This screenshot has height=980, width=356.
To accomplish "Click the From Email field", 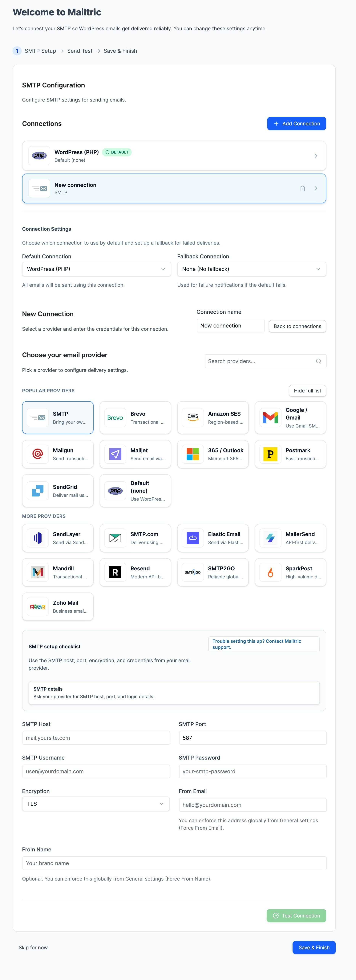I will pyautogui.click(x=253, y=805).
